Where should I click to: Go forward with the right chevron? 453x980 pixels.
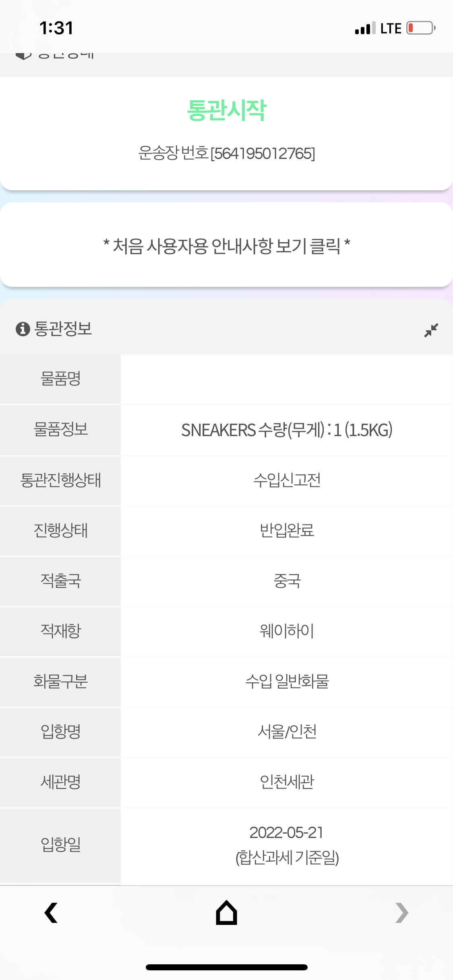click(401, 912)
